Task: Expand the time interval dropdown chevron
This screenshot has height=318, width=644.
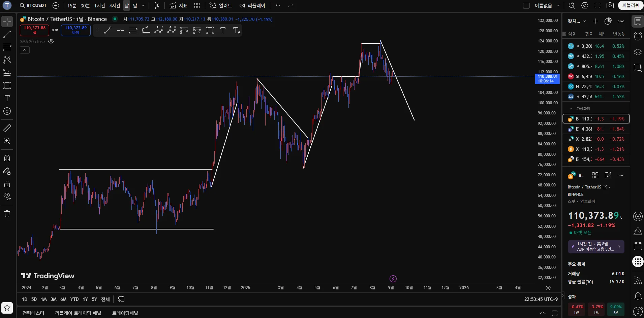Action: click(x=143, y=5)
